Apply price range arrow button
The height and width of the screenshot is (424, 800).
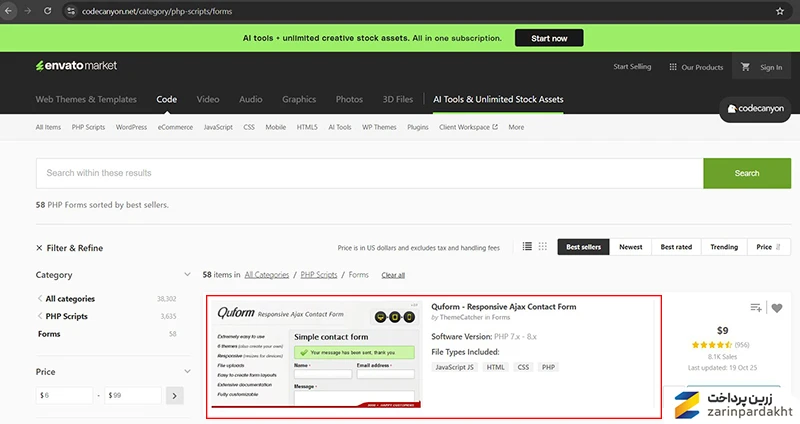(174, 395)
